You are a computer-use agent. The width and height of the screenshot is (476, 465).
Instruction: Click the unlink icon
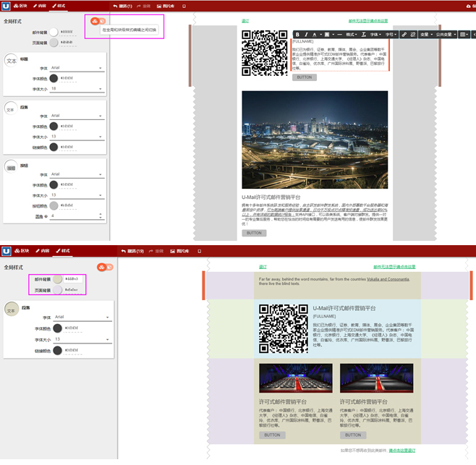413,35
